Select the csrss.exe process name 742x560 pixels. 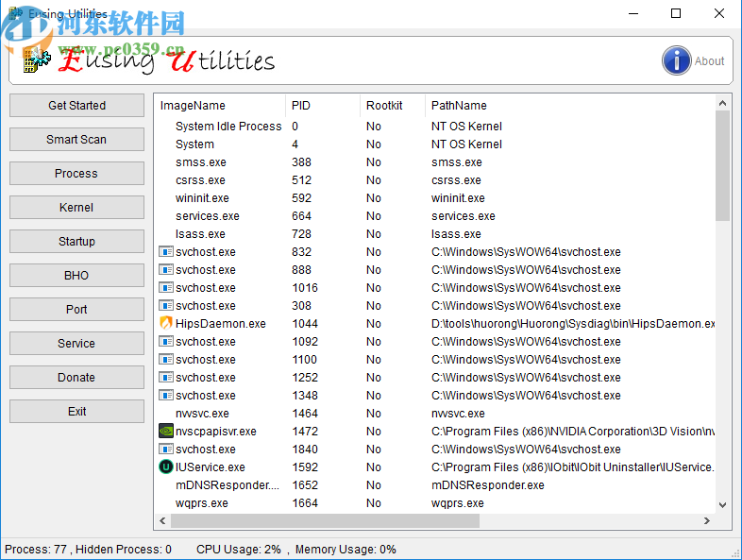(200, 180)
